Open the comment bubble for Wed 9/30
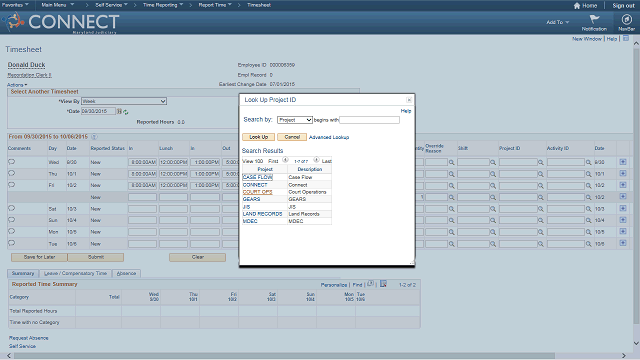The height and width of the screenshot is (360, 640). (11, 162)
